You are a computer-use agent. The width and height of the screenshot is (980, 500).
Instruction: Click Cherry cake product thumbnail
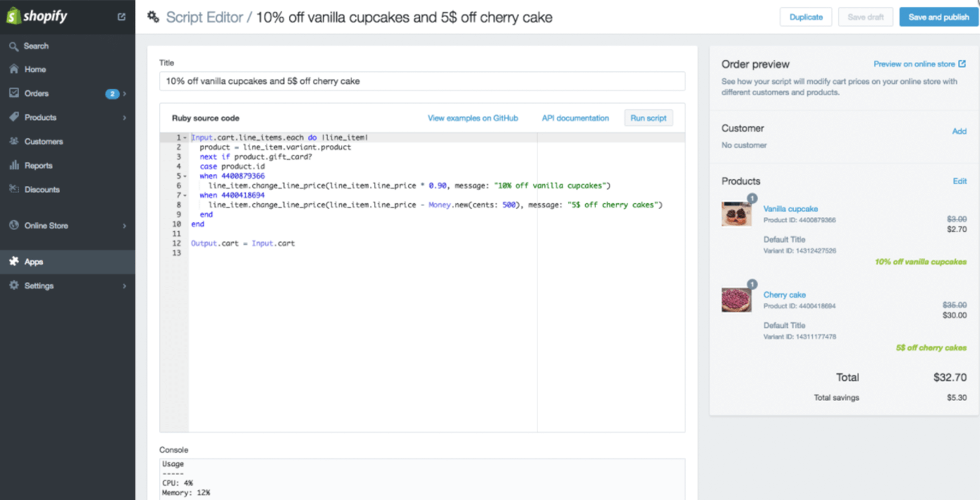[736, 300]
